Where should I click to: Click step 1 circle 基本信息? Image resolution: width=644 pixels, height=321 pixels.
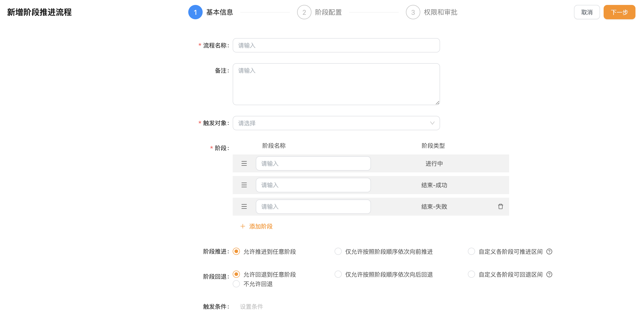(x=195, y=12)
